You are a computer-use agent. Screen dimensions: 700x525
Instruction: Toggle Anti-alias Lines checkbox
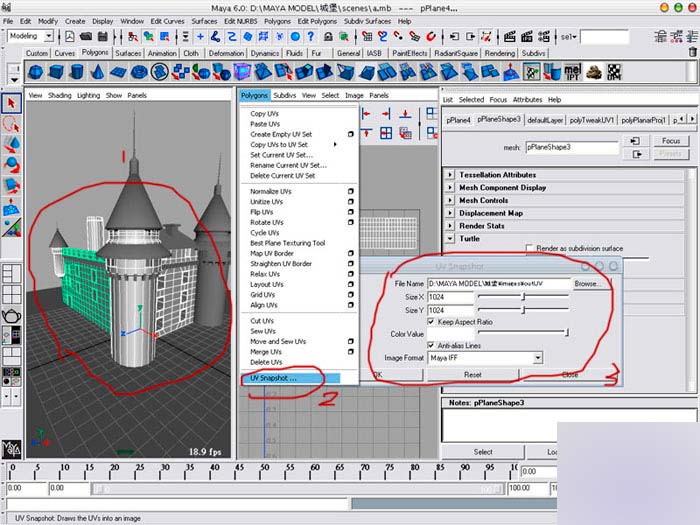click(x=431, y=346)
